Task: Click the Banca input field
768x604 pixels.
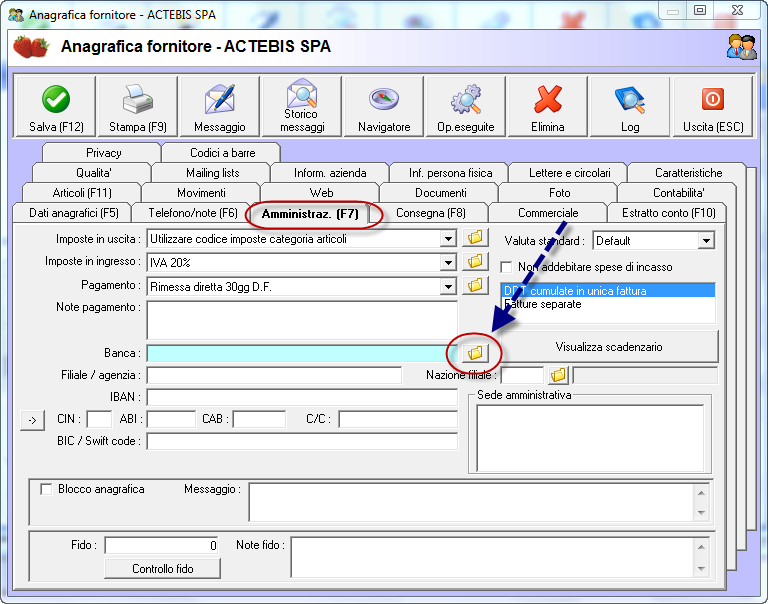Action: click(302, 353)
